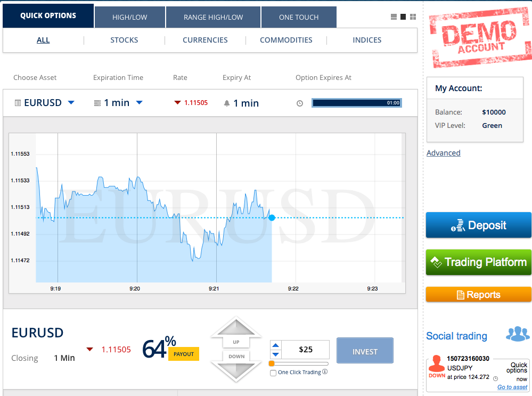
Task: Click the red arrow beside bottom 1.11505 rate
Action: pos(89,350)
